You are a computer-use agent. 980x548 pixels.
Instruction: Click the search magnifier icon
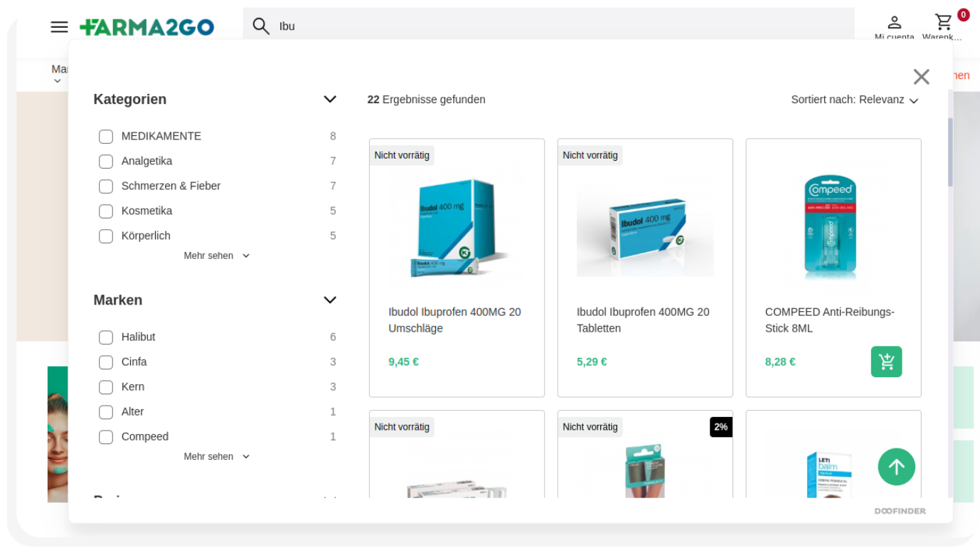click(x=261, y=26)
